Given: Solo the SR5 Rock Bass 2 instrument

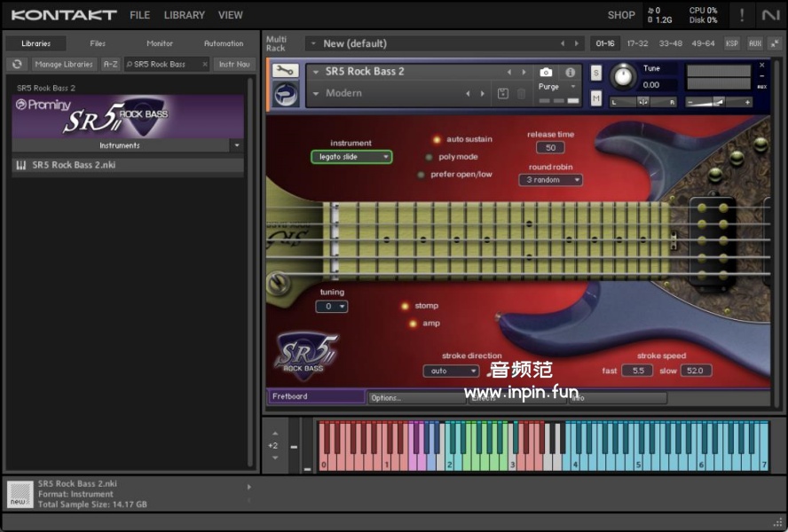Looking at the screenshot, I should [595, 73].
